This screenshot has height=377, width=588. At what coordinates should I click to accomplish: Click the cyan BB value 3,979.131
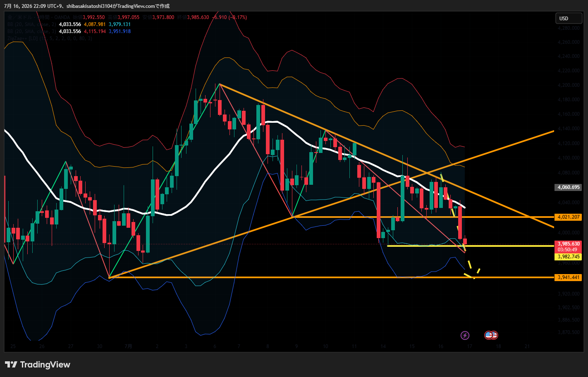pyautogui.click(x=120, y=24)
